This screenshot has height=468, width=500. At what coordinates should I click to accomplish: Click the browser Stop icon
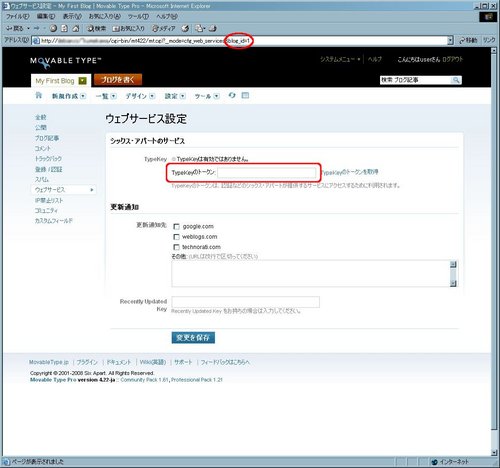53,29
